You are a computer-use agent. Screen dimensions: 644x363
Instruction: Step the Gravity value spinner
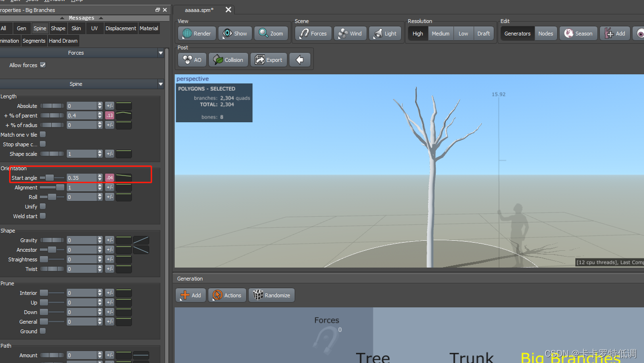100,240
